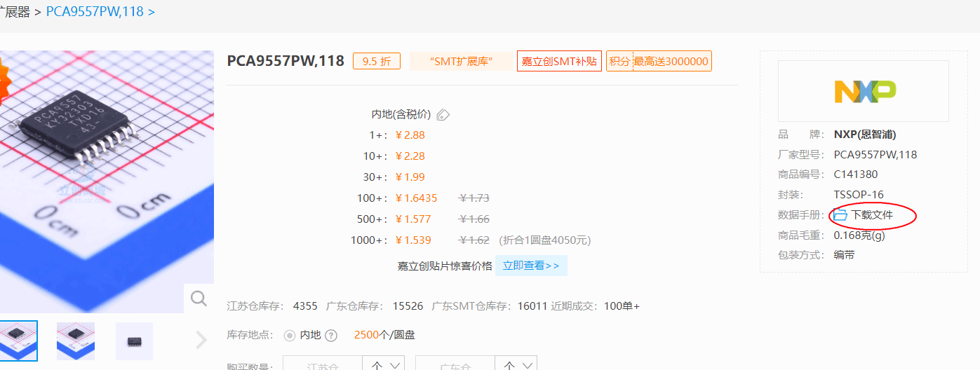This screenshot has height=370, width=980.
Task: Click the 10+ price ¥2.28
Action: pyautogui.click(x=410, y=156)
